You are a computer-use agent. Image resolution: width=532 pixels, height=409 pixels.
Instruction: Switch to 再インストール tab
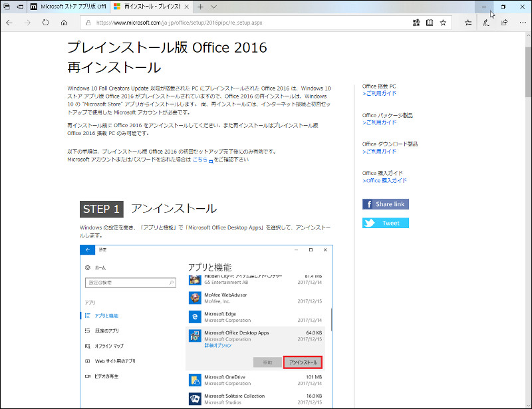click(x=152, y=7)
